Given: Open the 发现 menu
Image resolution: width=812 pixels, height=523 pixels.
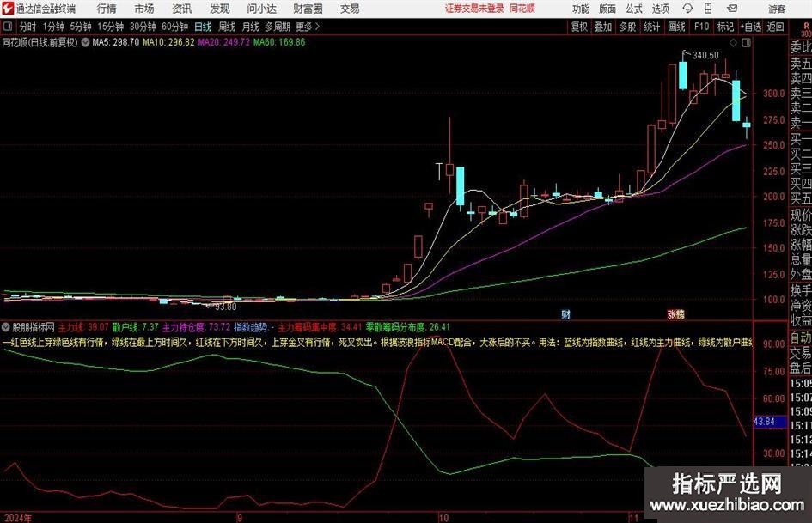Looking at the screenshot, I should pyautogui.click(x=220, y=9).
